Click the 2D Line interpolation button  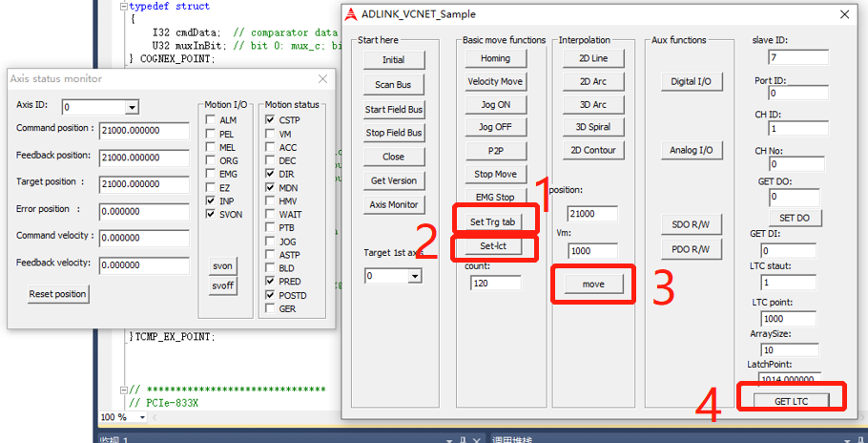click(593, 58)
